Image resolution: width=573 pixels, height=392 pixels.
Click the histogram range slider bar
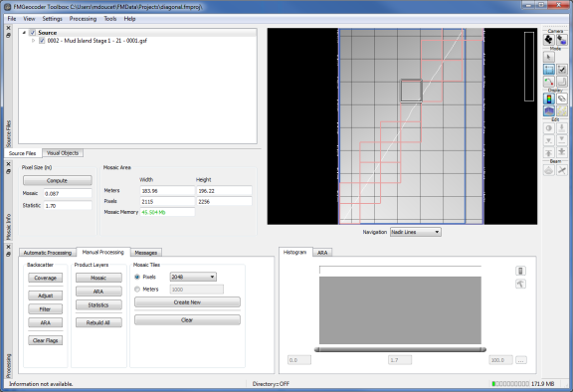(400, 349)
